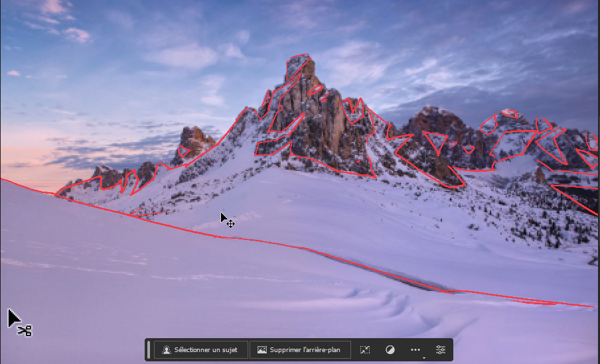This screenshot has width=600, height=364.
Task: Click the 'Sélectionner un sujet' button
Action: pyautogui.click(x=200, y=350)
